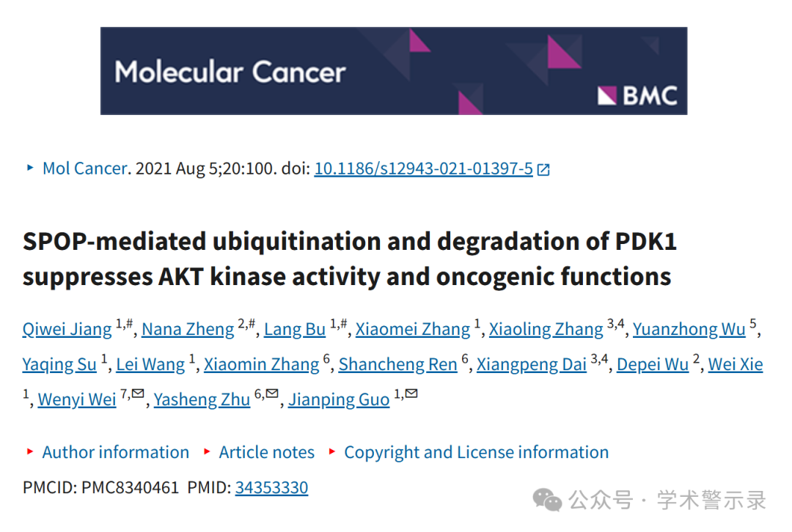Image resolution: width=792 pixels, height=532 pixels.
Task: Select author Nana Zheng
Action: (x=188, y=329)
